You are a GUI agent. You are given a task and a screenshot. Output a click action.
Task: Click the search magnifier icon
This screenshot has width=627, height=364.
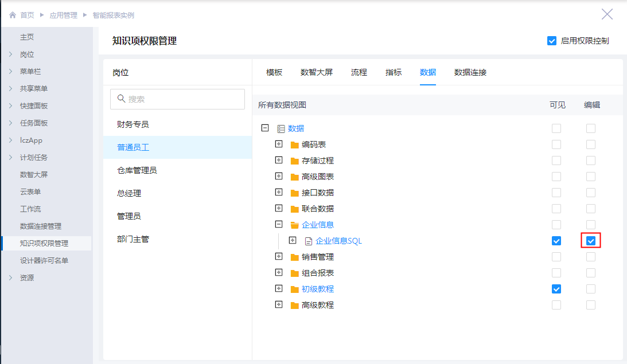(x=121, y=99)
